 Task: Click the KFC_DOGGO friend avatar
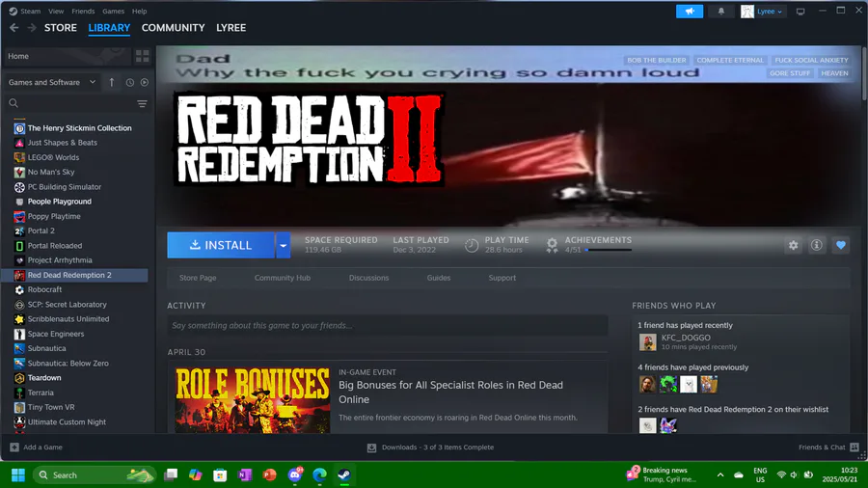[648, 342]
